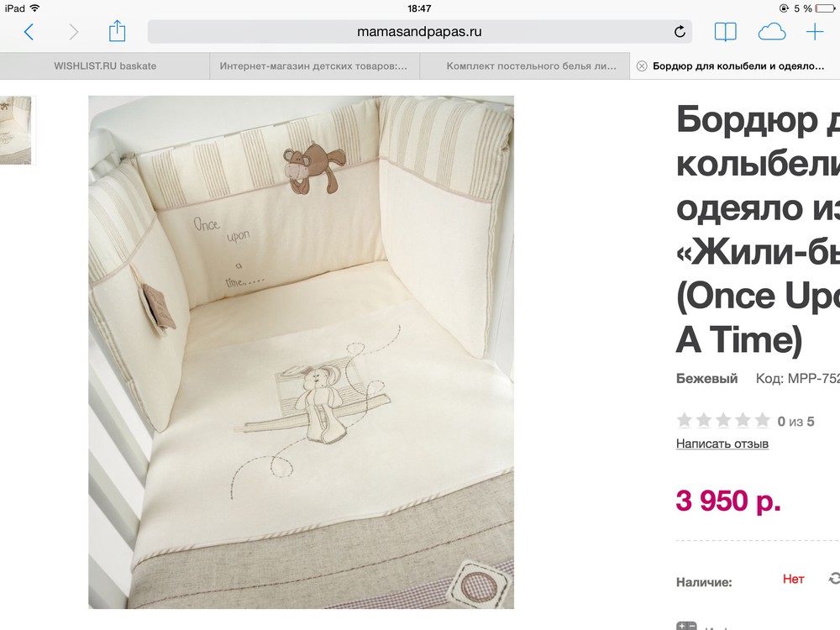This screenshot has width=840, height=630.
Task: Click the first rating star
Action: 684,421
